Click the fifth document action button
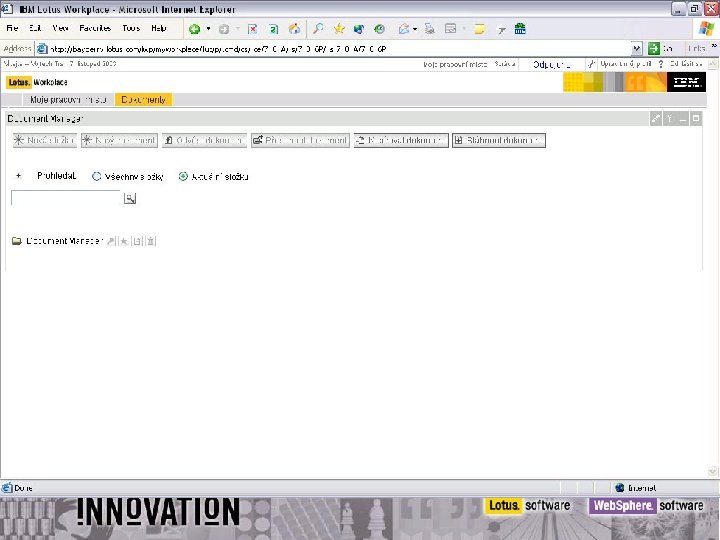Screen dimensions: 720x540 coord(401,141)
